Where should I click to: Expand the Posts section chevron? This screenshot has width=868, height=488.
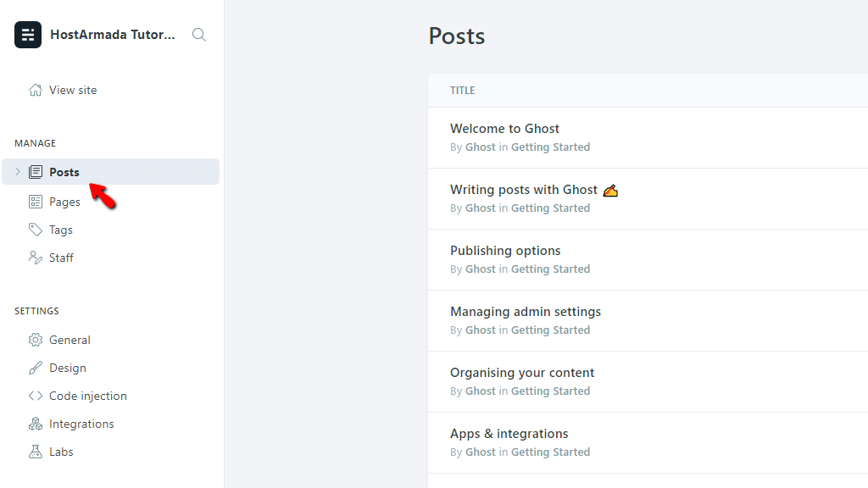pos(16,171)
